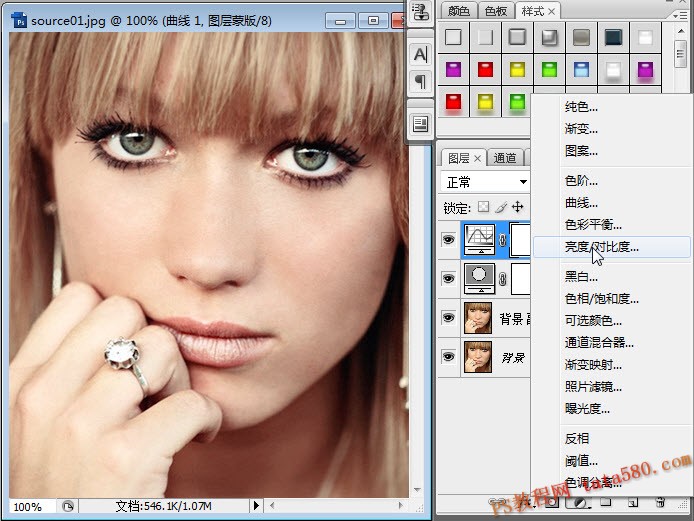694x521 pixels.
Task: Choose 亮度/对比度... from the menu
Action: click(612, 247)
